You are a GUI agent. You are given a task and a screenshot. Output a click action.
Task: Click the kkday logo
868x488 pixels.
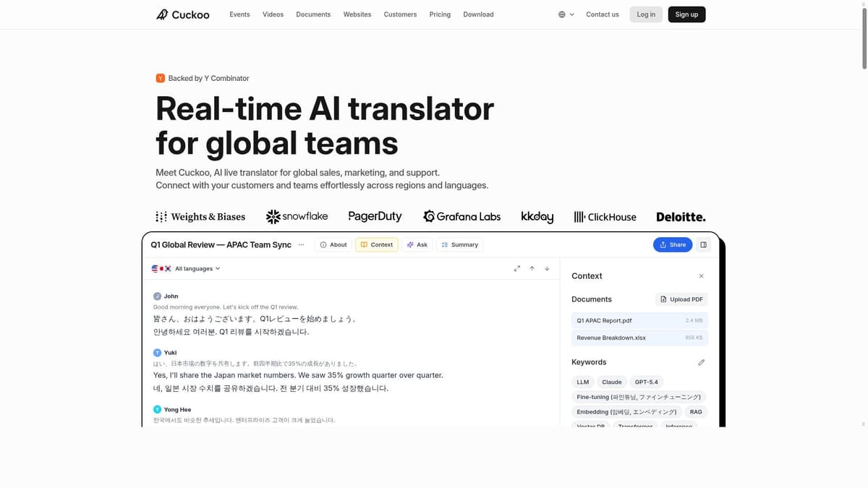tap(537, 217)
